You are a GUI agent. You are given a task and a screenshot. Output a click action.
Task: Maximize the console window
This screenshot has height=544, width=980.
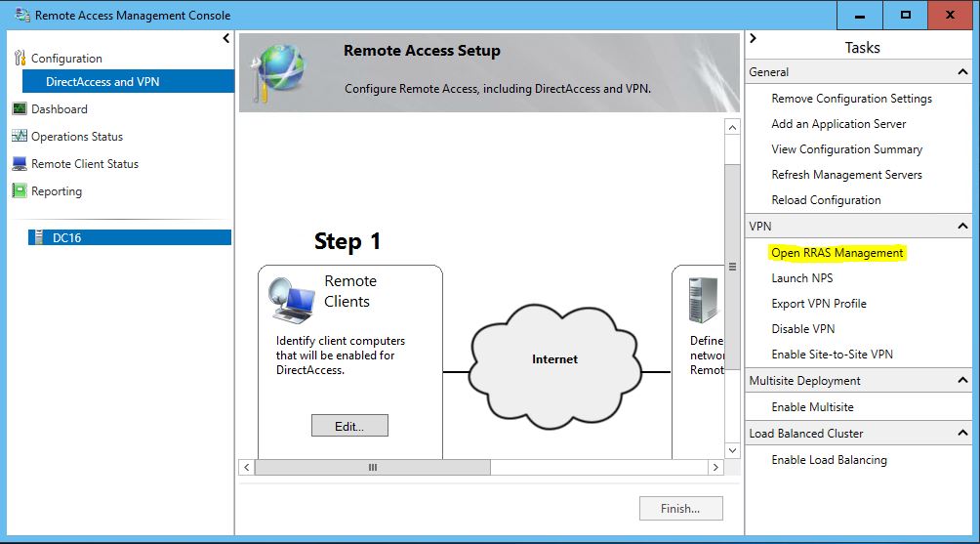point(905,15)
